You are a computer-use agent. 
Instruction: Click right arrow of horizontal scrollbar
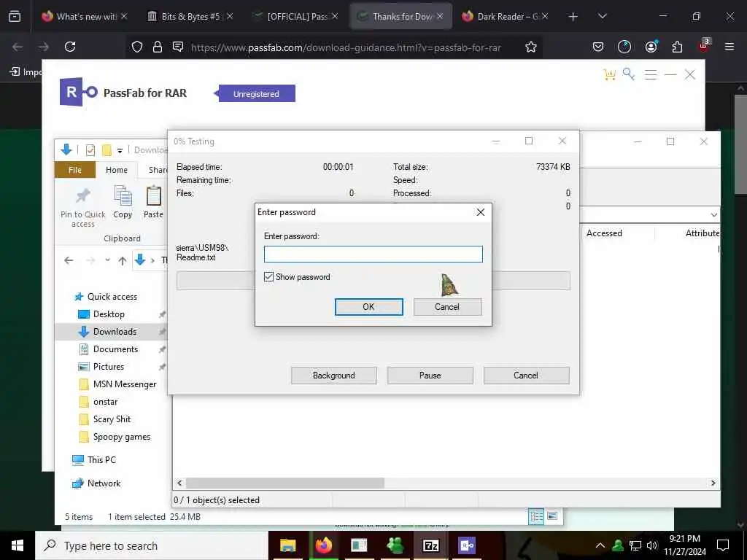[713, 483]
